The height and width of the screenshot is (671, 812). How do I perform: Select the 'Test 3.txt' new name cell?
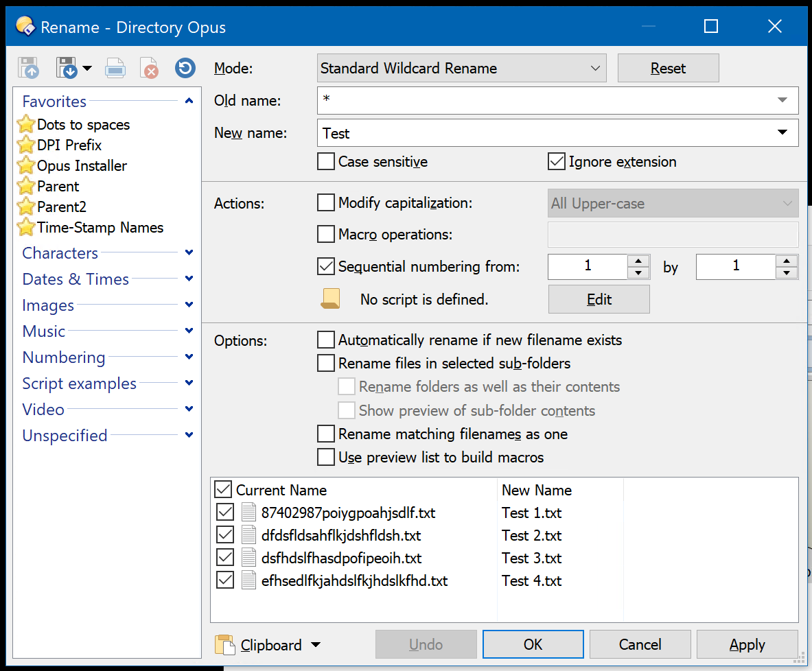click(532, 558)
